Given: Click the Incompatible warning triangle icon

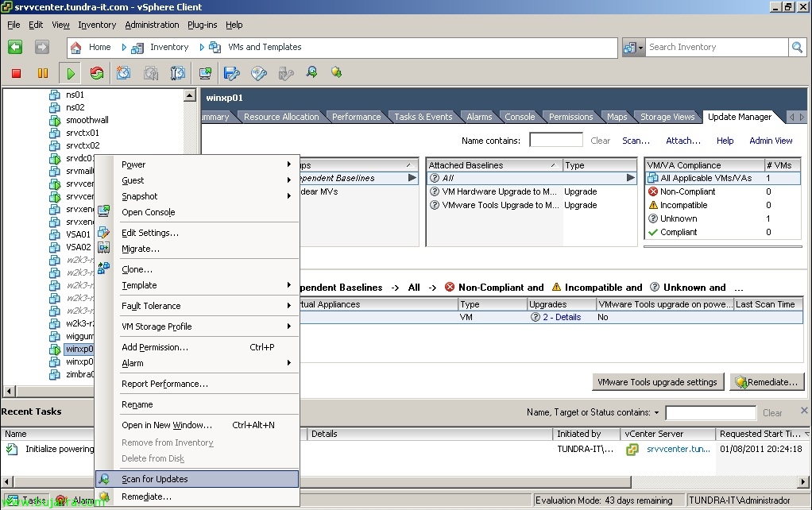Looking at the screenshot, I should coord(653,205).
